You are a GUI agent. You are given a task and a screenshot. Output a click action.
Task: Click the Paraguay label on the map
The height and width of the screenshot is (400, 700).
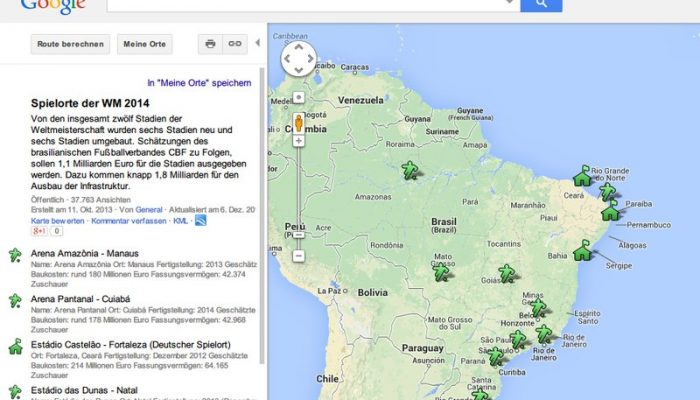click(423, 348)
